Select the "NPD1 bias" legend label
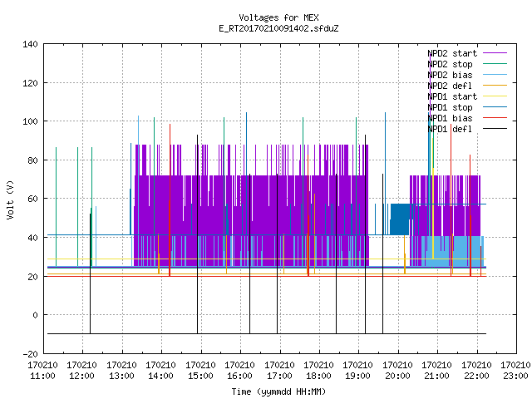Viewport: 532px width, 399px height. point(450,118)
